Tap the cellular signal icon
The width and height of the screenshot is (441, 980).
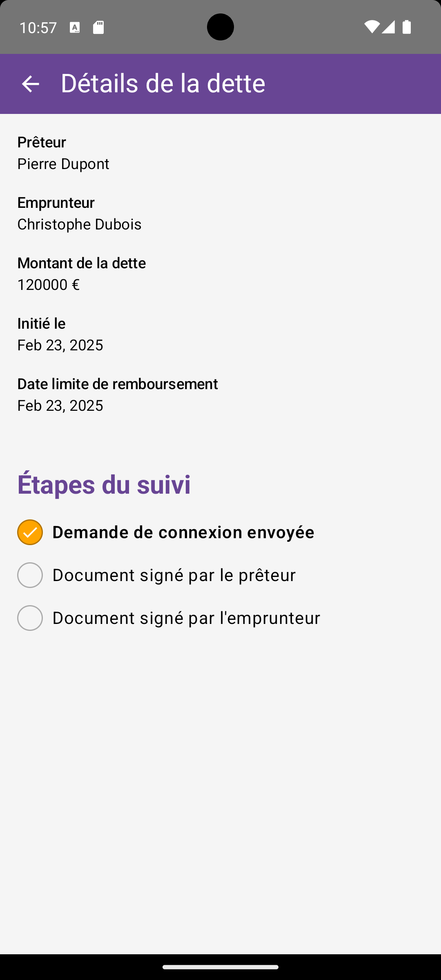[388, 27]
